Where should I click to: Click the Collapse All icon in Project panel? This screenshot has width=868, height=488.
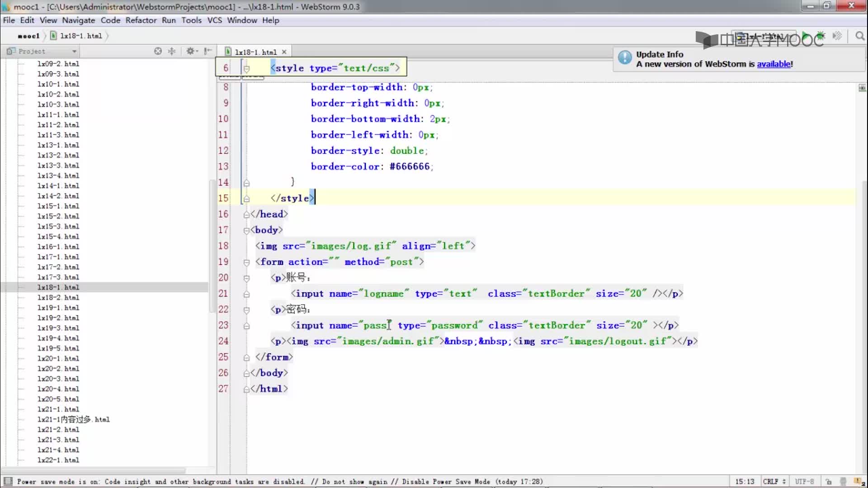click(172, 51)
